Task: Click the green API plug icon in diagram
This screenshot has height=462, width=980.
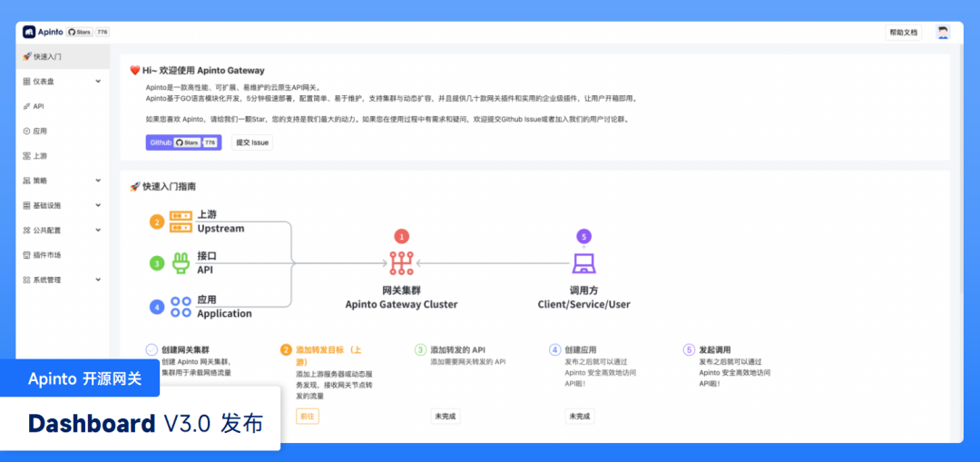Action: click(x=181, y=263)
